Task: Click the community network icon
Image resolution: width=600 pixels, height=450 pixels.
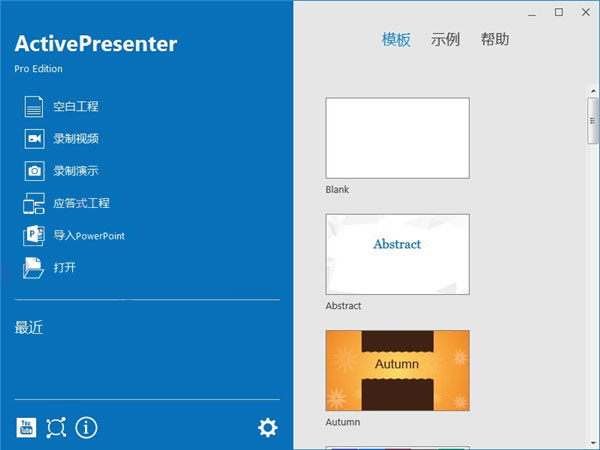Action: pos(56,427)
